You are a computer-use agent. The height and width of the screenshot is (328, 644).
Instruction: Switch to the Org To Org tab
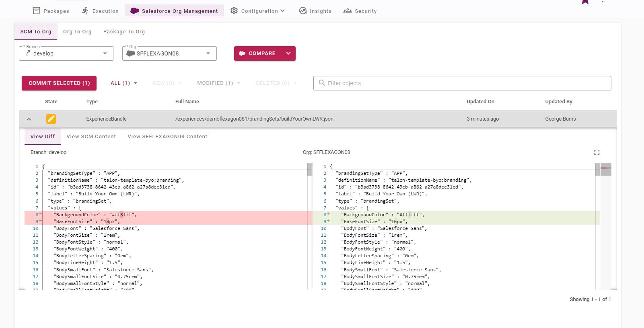(77, 32)
